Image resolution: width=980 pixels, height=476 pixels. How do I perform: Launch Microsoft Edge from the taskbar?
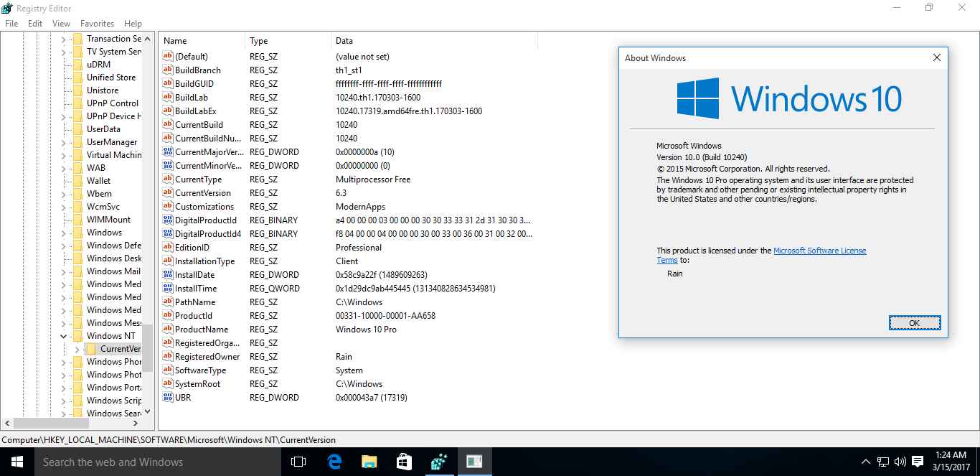pyautogui.click(x=334, y=462)
